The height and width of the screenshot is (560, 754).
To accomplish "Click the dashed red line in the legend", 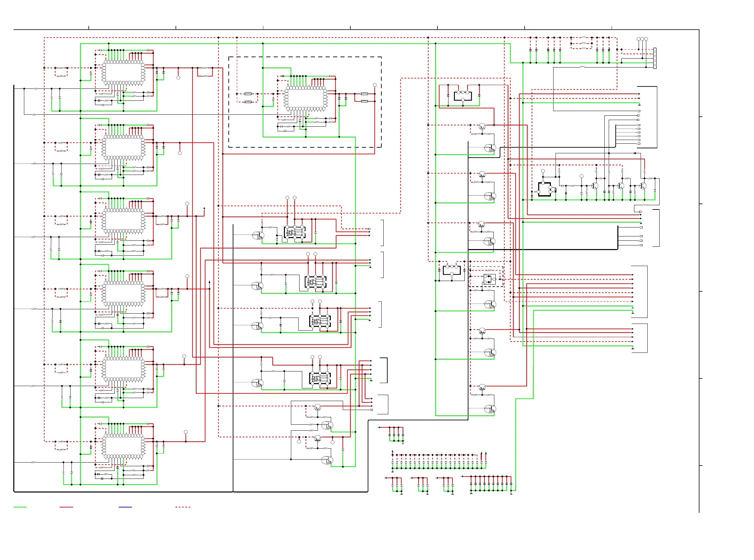I will point(183,507).
